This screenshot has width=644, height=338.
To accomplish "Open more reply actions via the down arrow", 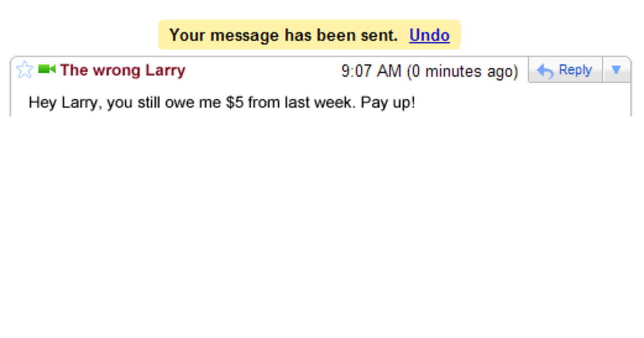I will pyautogui.click(x=616, y=71).
